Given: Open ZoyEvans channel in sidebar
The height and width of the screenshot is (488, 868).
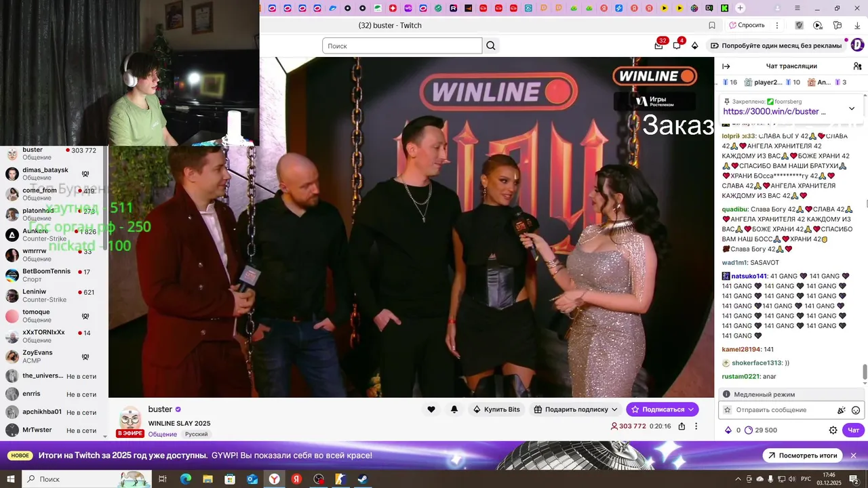Looking at the screenshot, I should pos(53,357).
